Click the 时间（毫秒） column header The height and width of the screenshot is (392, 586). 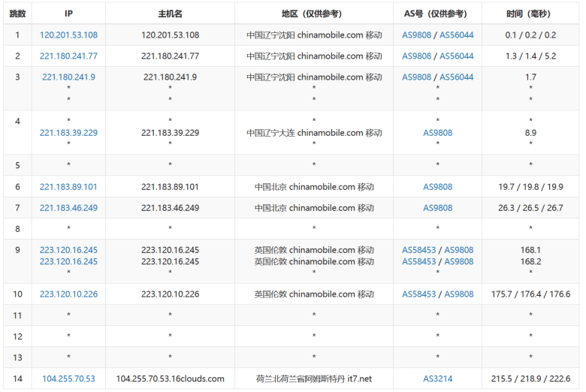pos(530,14)
